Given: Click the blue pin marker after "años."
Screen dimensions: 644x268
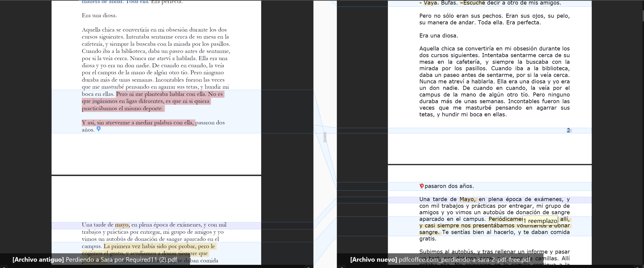Looking at the screenshot, I should tap(98, 129).
